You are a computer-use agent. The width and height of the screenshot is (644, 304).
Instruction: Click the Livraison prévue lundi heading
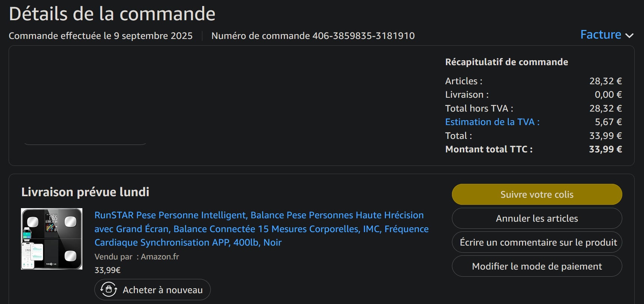coord(85,192)
